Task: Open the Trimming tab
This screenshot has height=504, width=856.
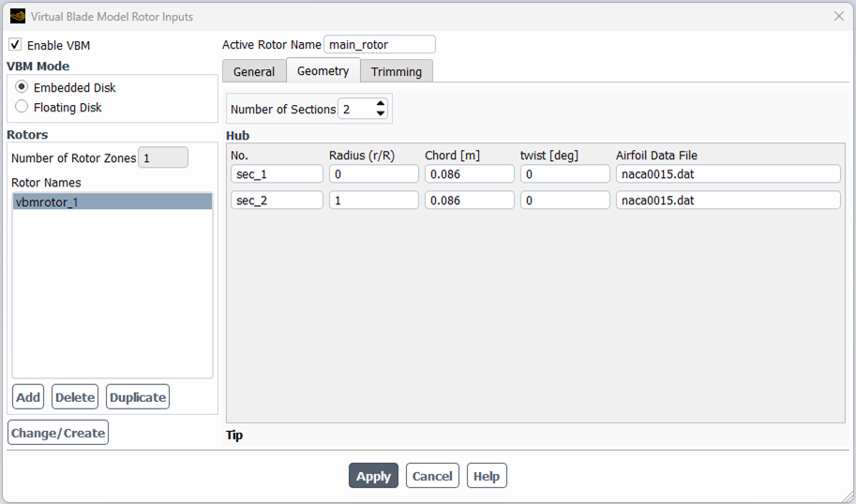Action: (x=396, y=71)
